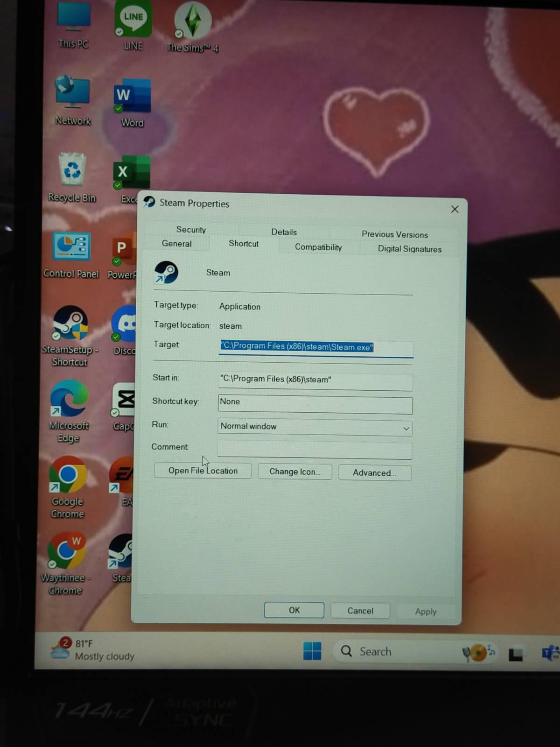Select the Microsoft Edge desktop icon
The height and width of the screenshot is (747, 560).
click(x=69, y=412)
